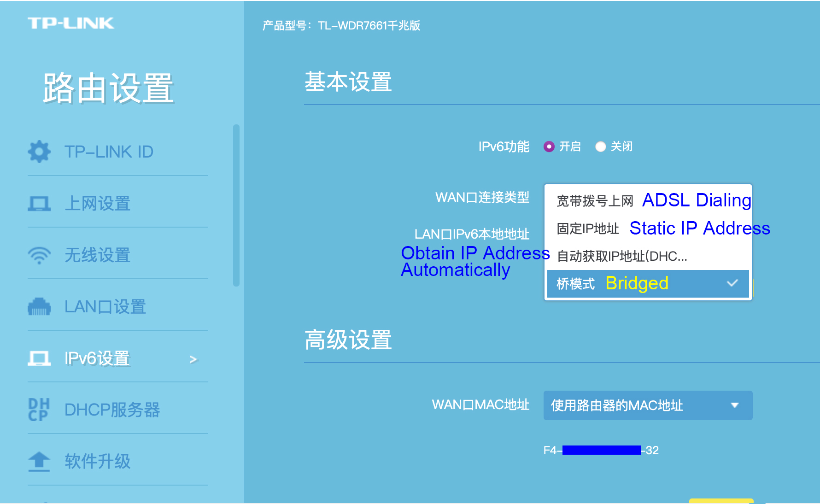This screenshot has width=820, height=504.
Task: Click the 路由设置 page title
Action: [x=108, y=88]
